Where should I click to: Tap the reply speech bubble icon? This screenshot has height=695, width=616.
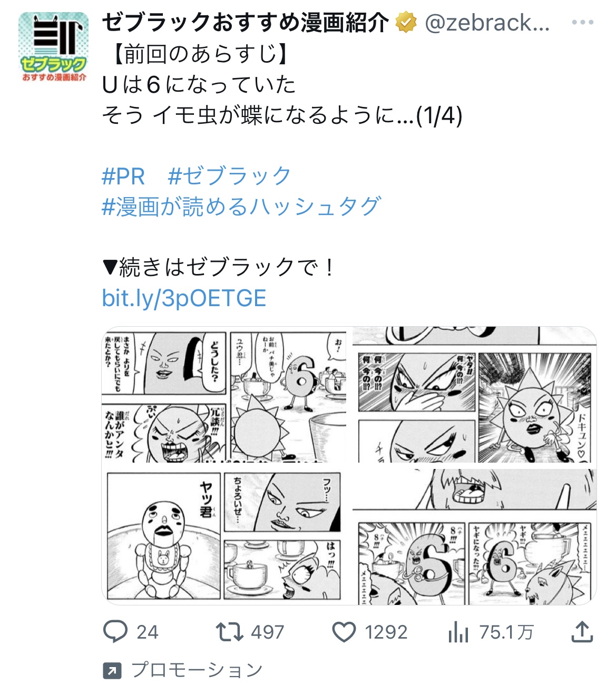click(115, 631)
